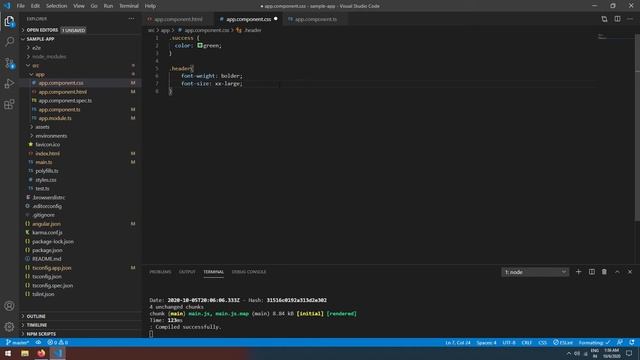
Task: Click the ESLint status bar item
Action: coord(563,342)
